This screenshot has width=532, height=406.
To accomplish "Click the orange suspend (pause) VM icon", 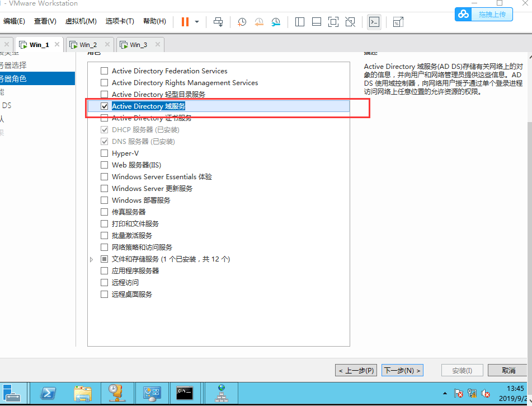I will click(185, 22).
